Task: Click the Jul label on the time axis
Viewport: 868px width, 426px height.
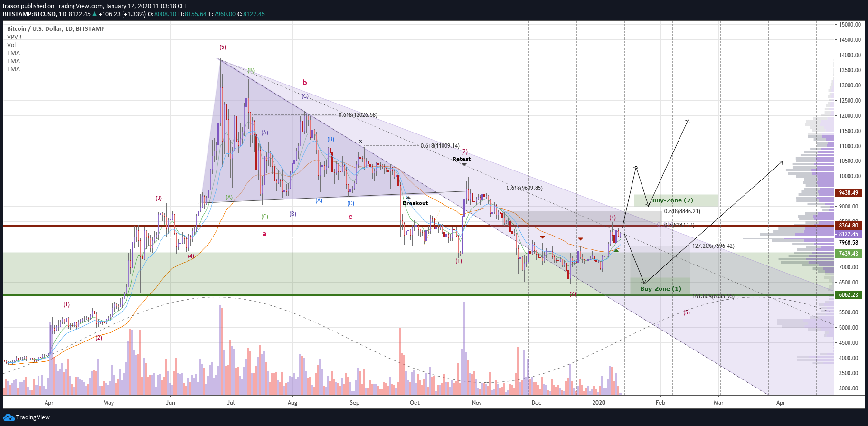Action: click(x=231, y=403)
